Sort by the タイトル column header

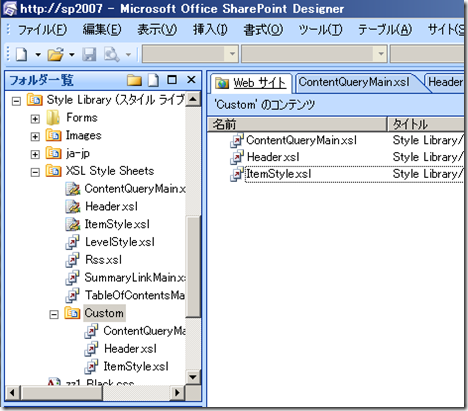pyautogui.click(x=425, y=124)
